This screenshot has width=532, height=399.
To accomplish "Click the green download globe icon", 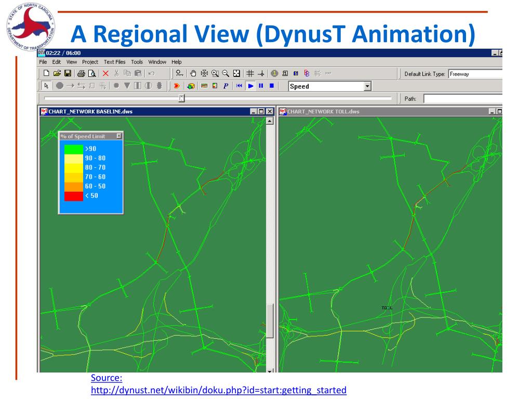I will 191,86.
